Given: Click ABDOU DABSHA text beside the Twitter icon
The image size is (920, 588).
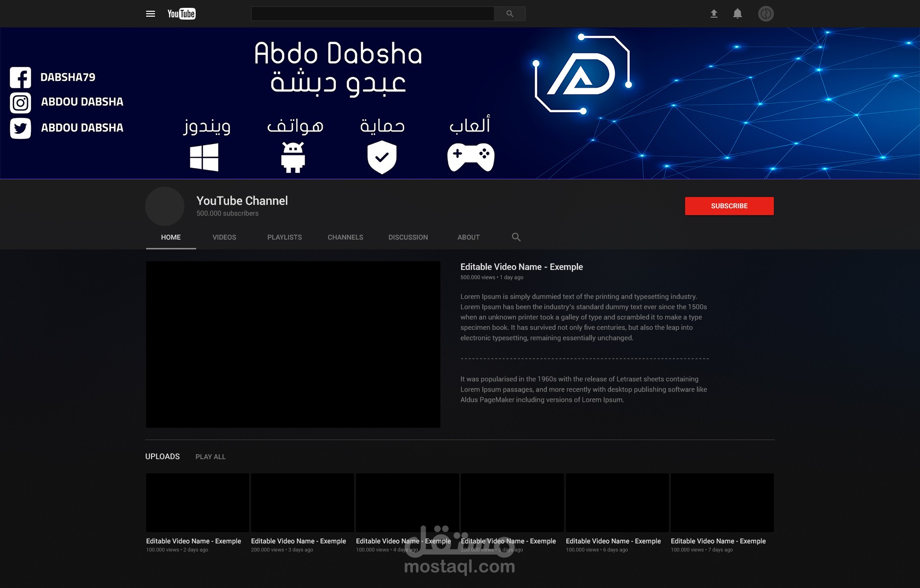Looking at the screenshot, I should coord(82,128).
